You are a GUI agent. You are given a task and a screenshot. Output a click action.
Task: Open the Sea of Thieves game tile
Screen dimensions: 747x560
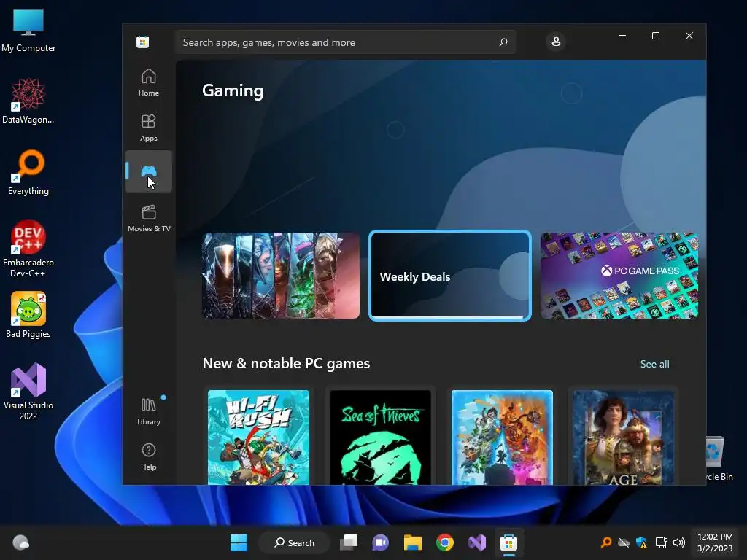pyautogui.click(x=381, y=437)
